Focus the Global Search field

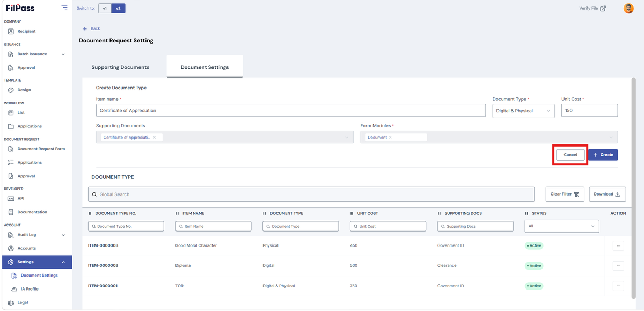coord(311,194)
